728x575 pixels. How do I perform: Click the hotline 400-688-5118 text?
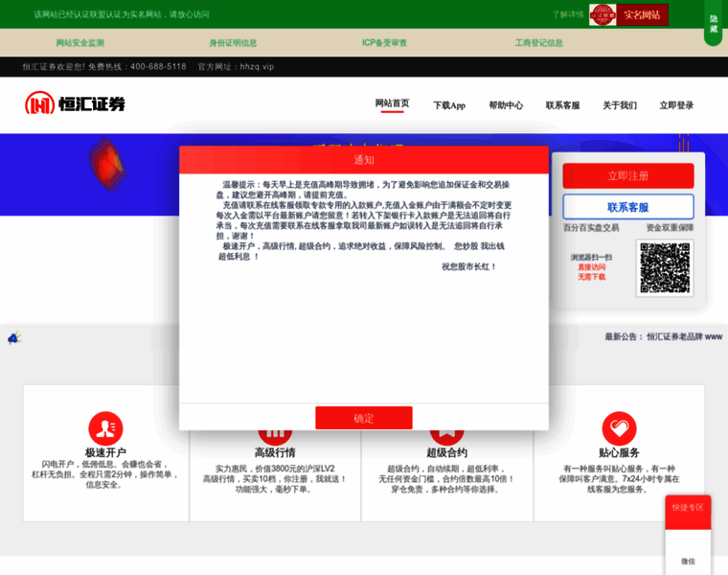(x=158, y=66)
